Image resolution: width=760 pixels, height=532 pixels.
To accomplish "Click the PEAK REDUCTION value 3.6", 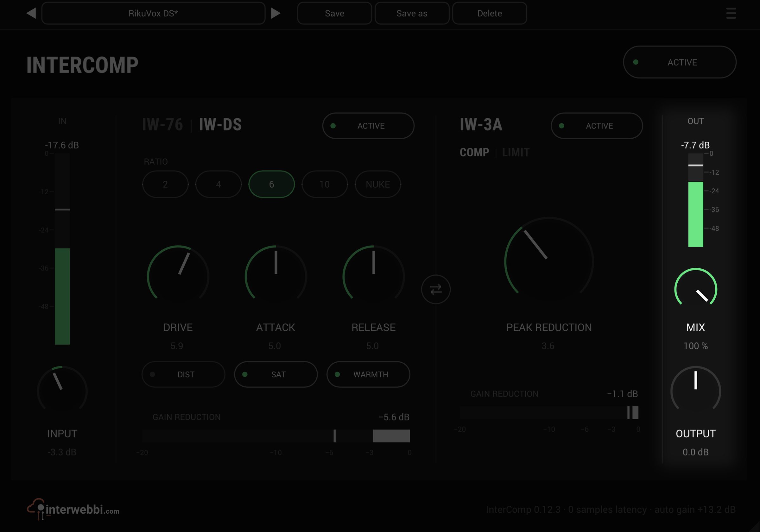I will click(x=548, y=346).
